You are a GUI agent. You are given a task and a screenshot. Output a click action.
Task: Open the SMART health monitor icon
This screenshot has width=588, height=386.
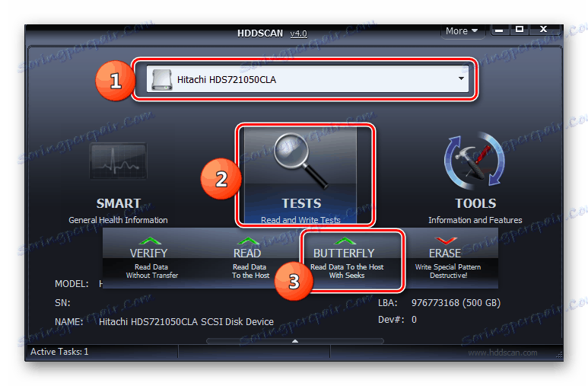click(x=118, y=161)
